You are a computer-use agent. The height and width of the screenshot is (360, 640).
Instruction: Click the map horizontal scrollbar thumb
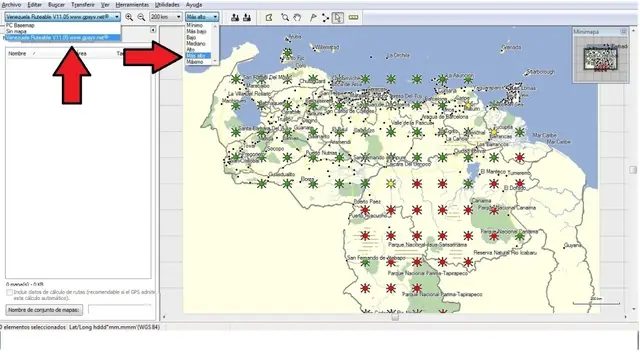tap(395, 317)
